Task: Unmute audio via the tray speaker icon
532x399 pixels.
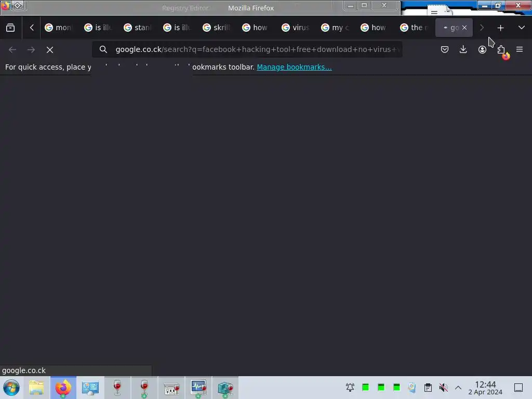Action: [443, 387]
